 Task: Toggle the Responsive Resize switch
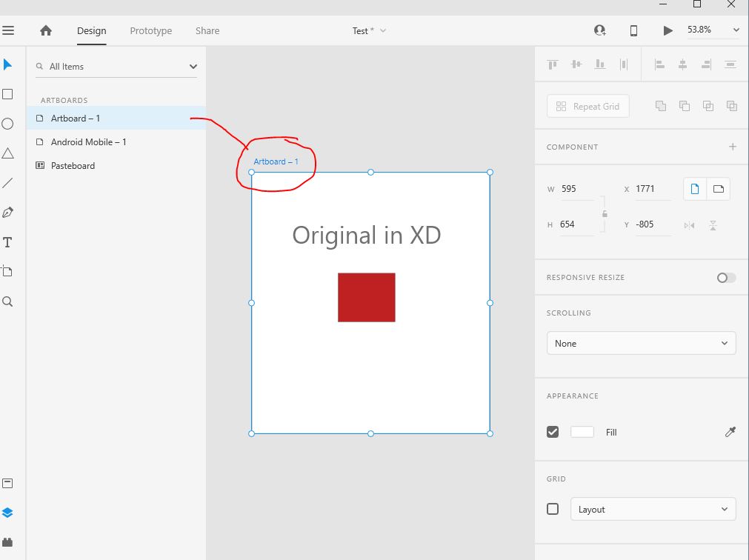tap(725, 278)
